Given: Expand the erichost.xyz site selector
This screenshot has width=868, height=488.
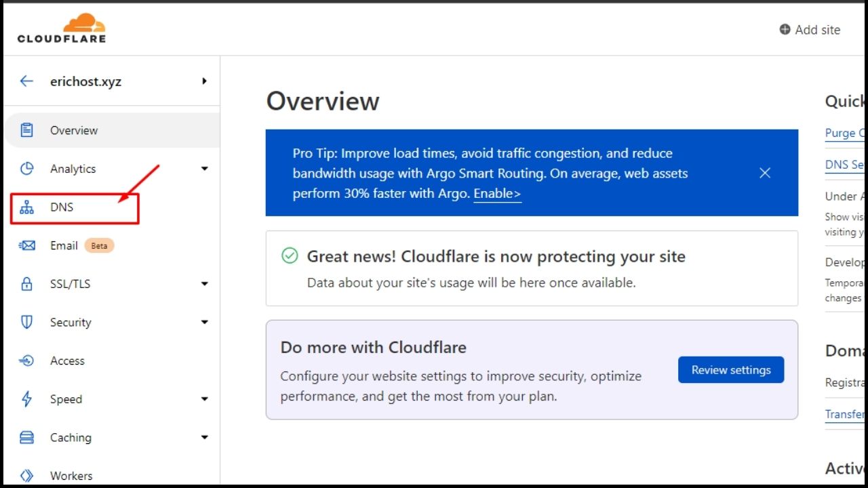Looking at the screenshot, I should click(204, 81).
